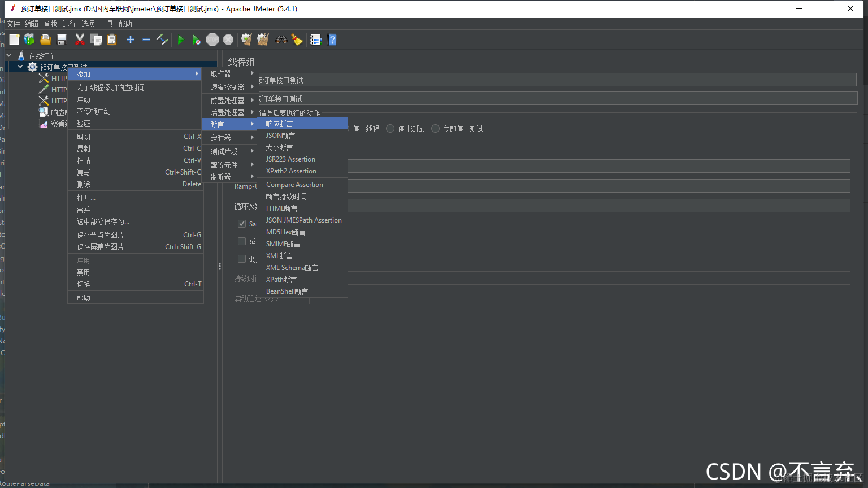This screenshot has width=868, height=488.
Task: Start test without pauses icon
Action: (196, 40)
